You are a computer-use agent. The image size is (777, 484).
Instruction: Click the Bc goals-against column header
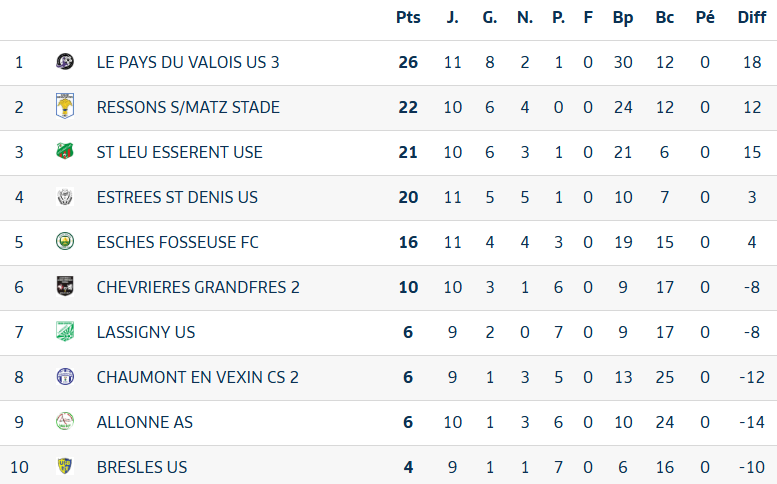[664, 17]
